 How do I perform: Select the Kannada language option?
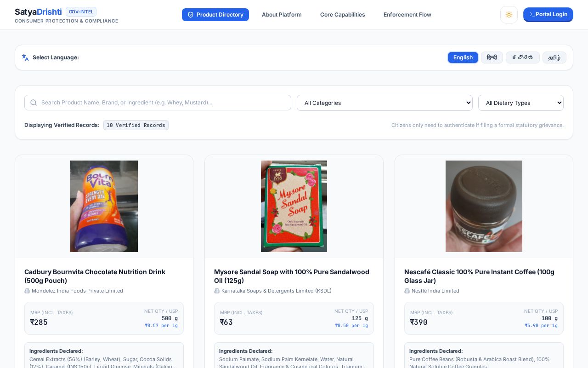(523, 57)
